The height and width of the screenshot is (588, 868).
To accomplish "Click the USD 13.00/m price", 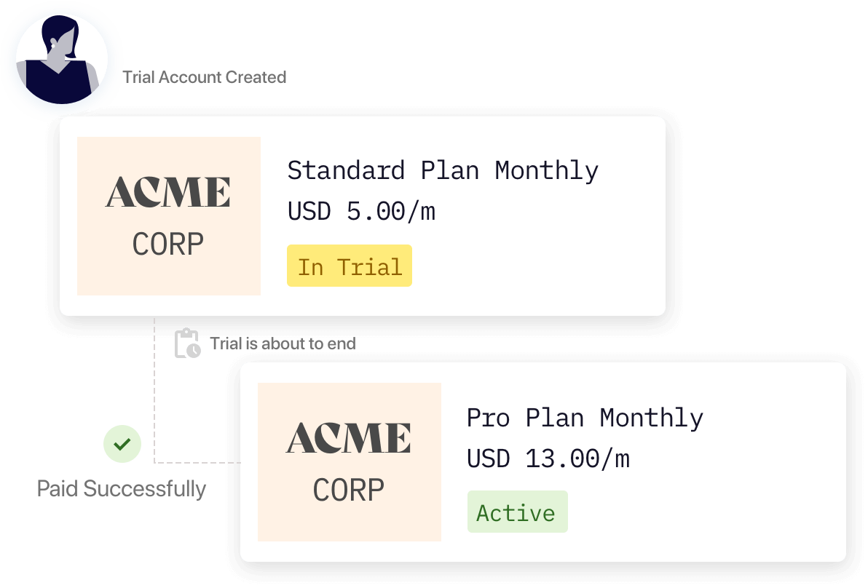I will click(x=548, y=458).
